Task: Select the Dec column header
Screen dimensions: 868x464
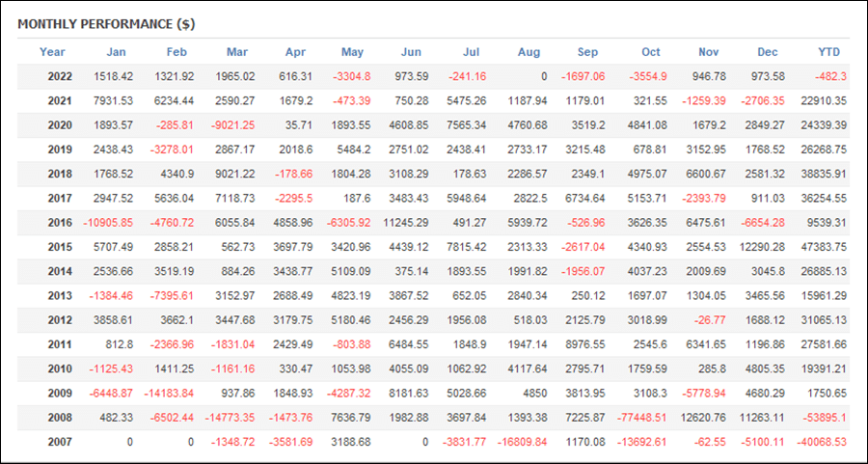Action: (768, 52)
